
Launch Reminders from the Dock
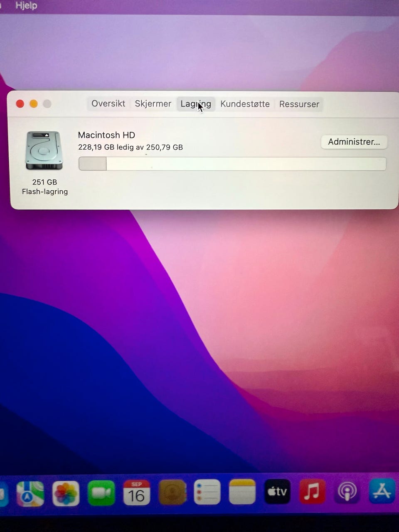tap(207, 492)
